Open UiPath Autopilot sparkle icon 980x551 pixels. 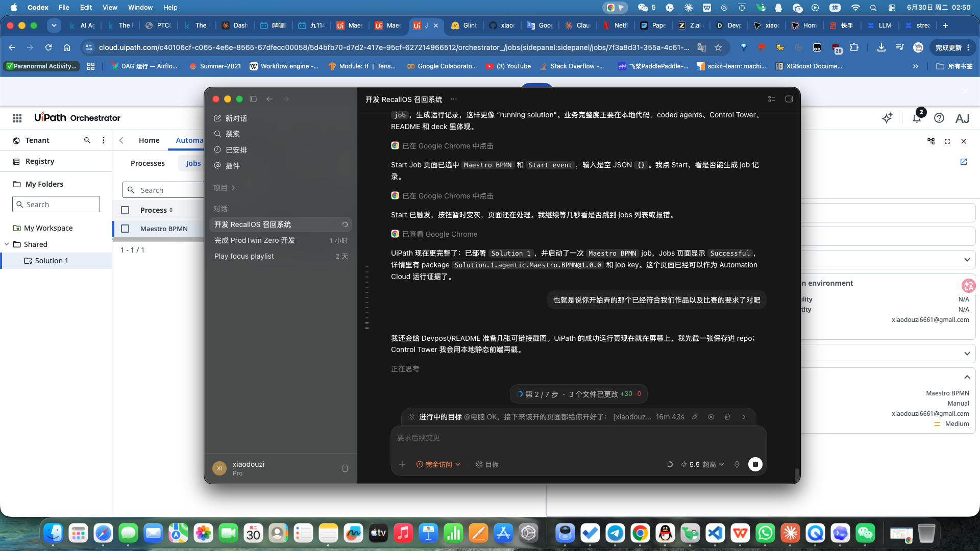[888, 118]
